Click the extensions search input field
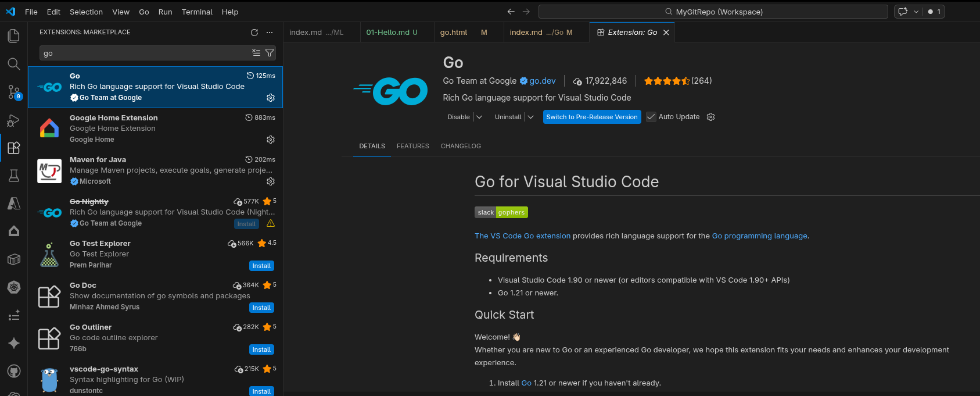The image size is (980, 396). coord(145,53)
